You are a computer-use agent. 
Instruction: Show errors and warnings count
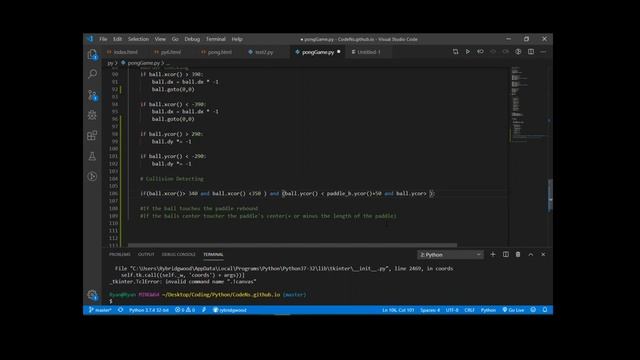coord(185,310)
